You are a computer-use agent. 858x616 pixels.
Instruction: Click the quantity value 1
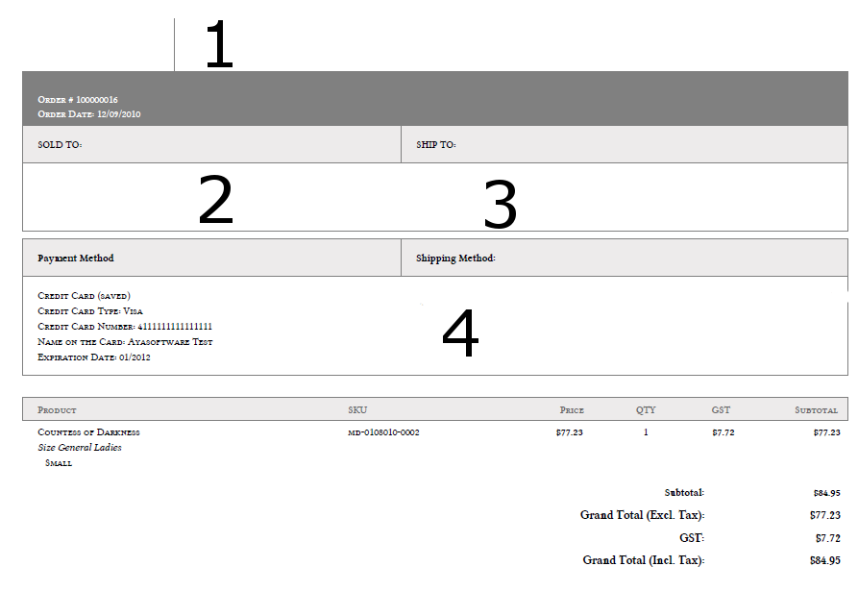tap(646, 432)
